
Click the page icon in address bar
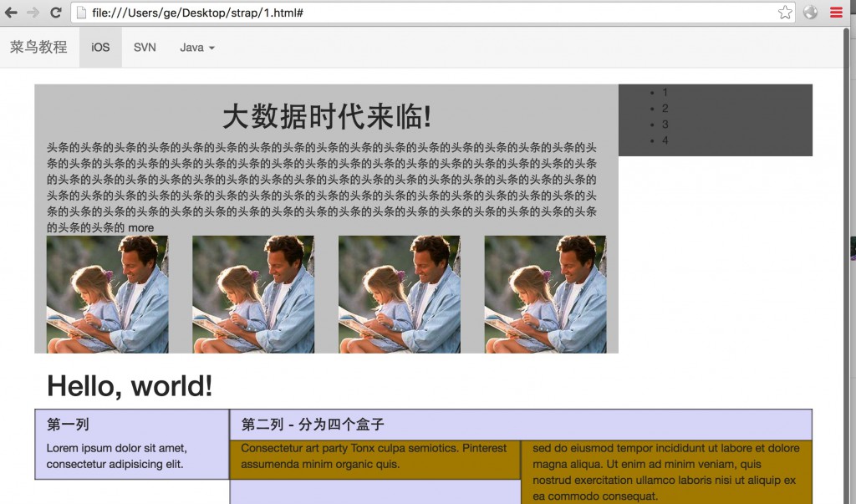click(x=82, y=13)
